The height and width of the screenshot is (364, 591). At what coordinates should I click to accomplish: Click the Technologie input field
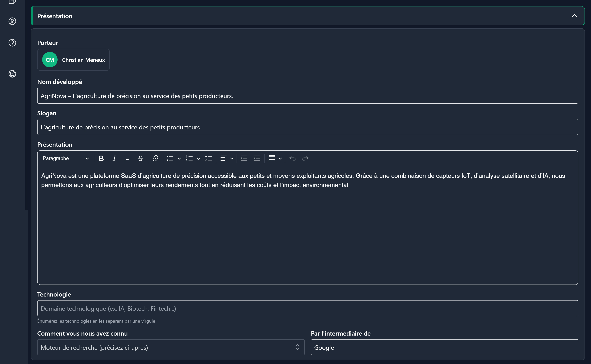pyautogui.click(x=308, y=308)
